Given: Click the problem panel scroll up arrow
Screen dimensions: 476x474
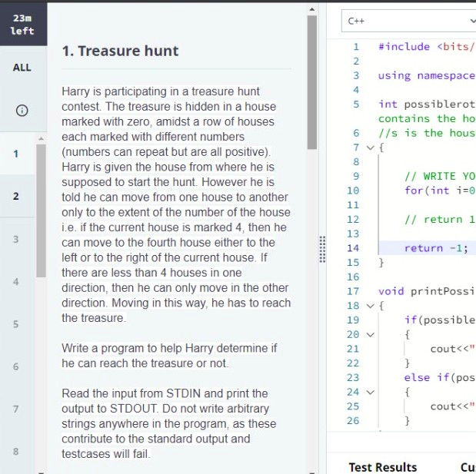Looking at the screenshot, I should pos(311,9).
